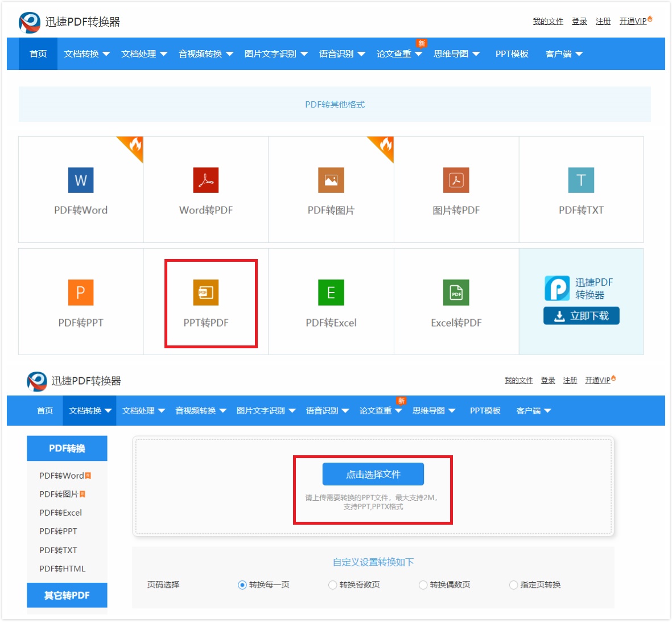Click 登录 link in top header
This screenshot has height=622, width=672.
(x=579, y=22)
